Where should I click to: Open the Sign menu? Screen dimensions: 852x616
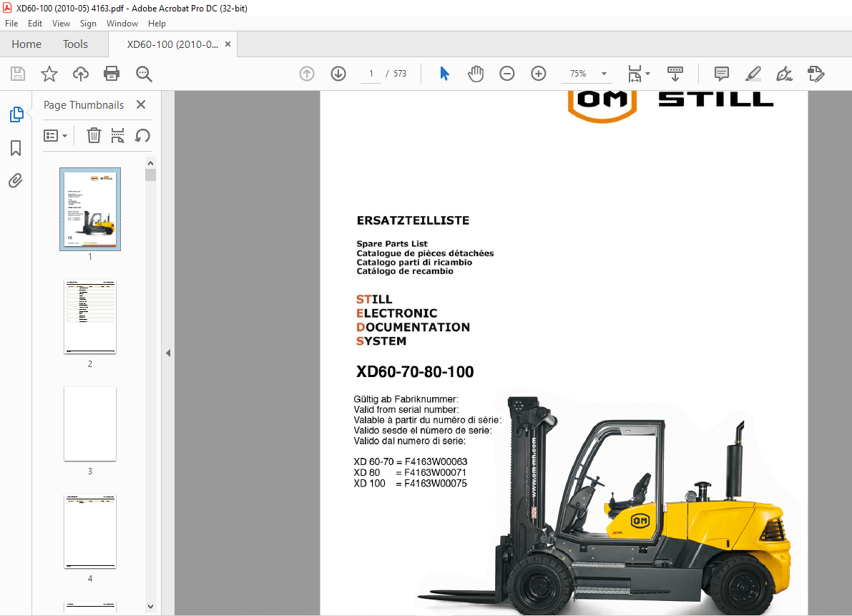coord(88,24)
